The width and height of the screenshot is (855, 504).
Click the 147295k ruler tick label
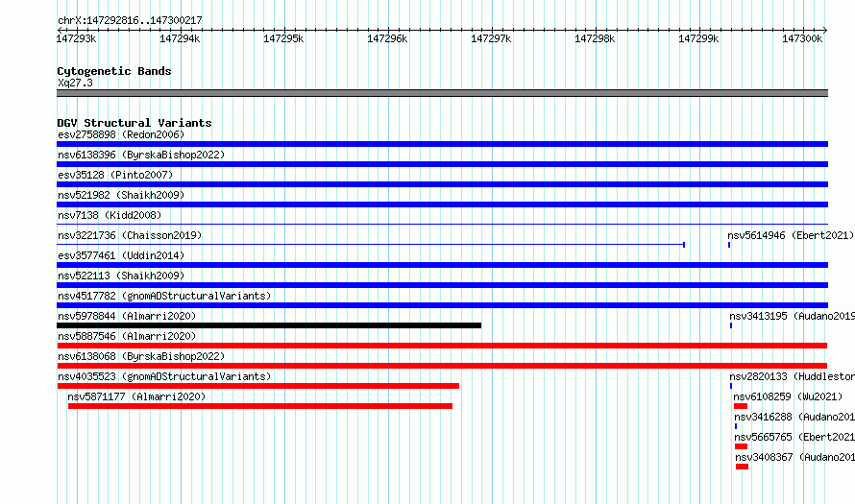[283, 38]
